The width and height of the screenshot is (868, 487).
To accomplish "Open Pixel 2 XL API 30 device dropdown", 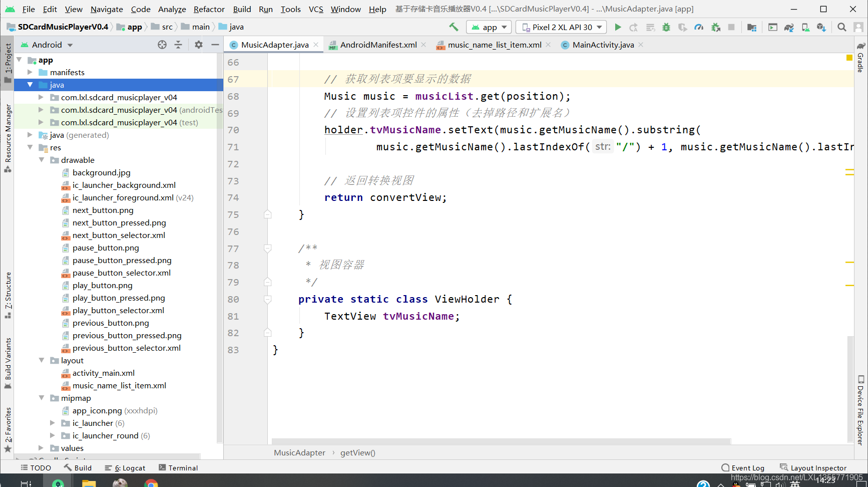I will [x=561, y=27].
